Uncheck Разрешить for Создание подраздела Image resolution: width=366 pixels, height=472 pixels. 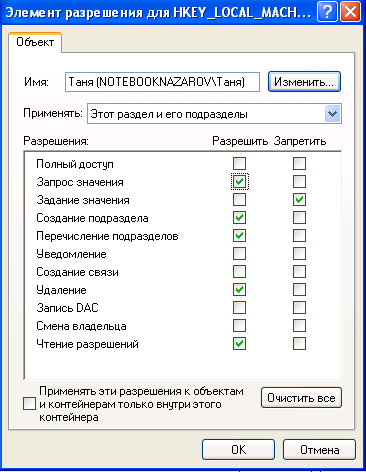[x=239, y=218]
